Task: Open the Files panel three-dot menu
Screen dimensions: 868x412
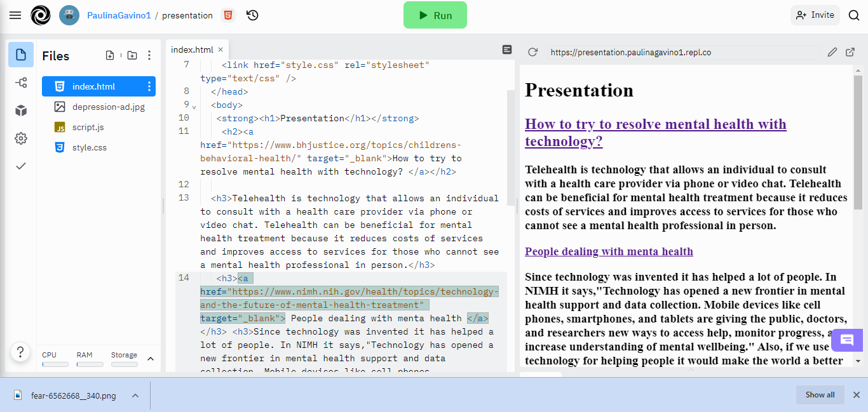Action: [149, 56]
